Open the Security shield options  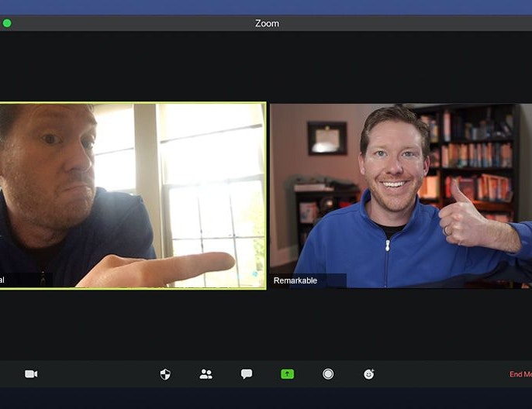[165, 374]
